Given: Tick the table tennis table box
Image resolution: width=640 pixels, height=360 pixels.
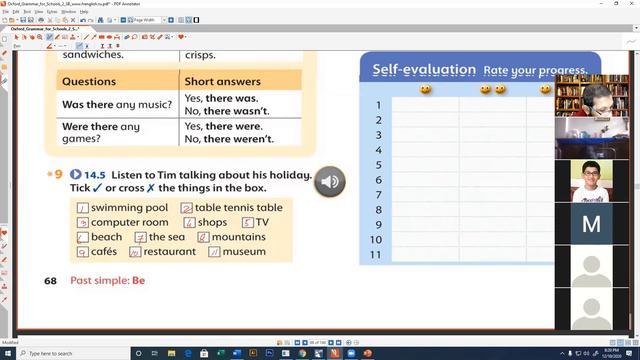Looking at the screenshot, I should 187,209.
